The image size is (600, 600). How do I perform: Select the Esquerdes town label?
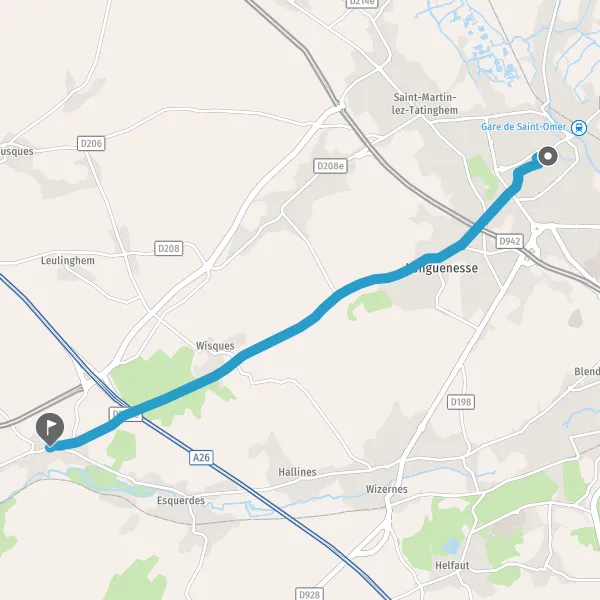click(181, 501)
